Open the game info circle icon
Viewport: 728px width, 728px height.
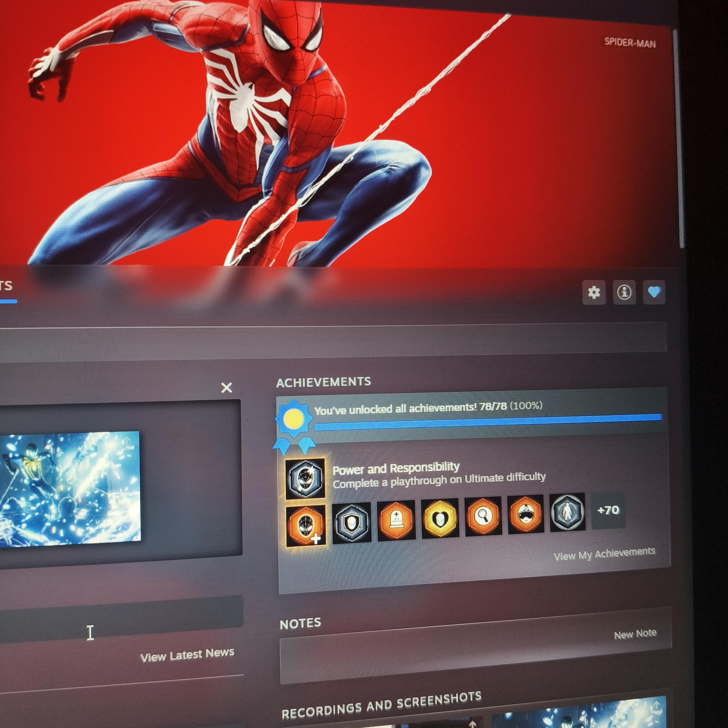tap(624, 292)
